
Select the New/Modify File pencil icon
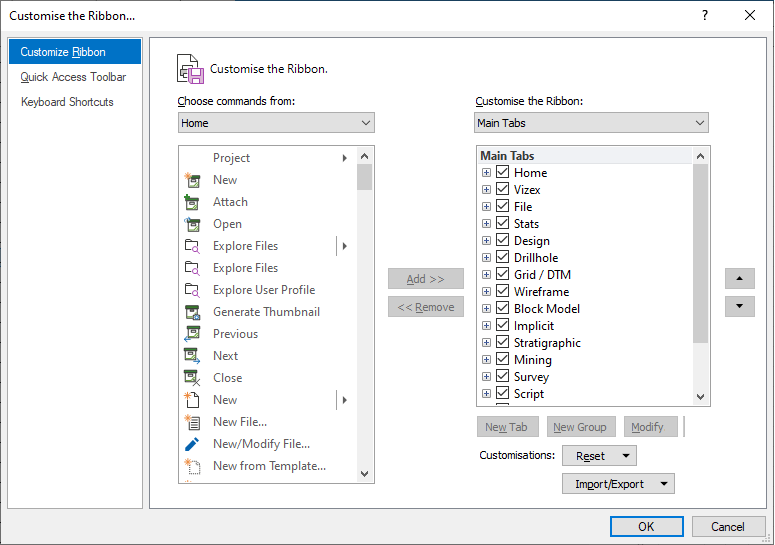[193, 444]
